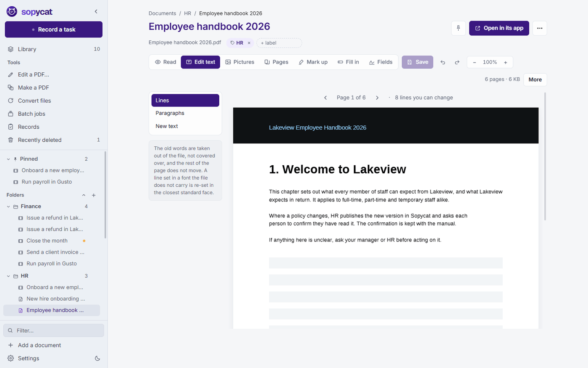
Task: Toggle dark mode with the moon icon
Action: (x=97, y=358)
